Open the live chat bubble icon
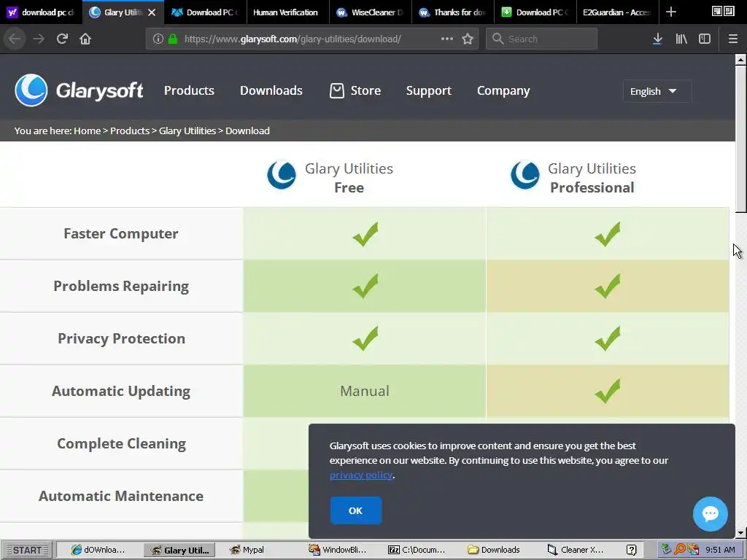This screenshot has width=747, height=560. (x=710, y=514)
